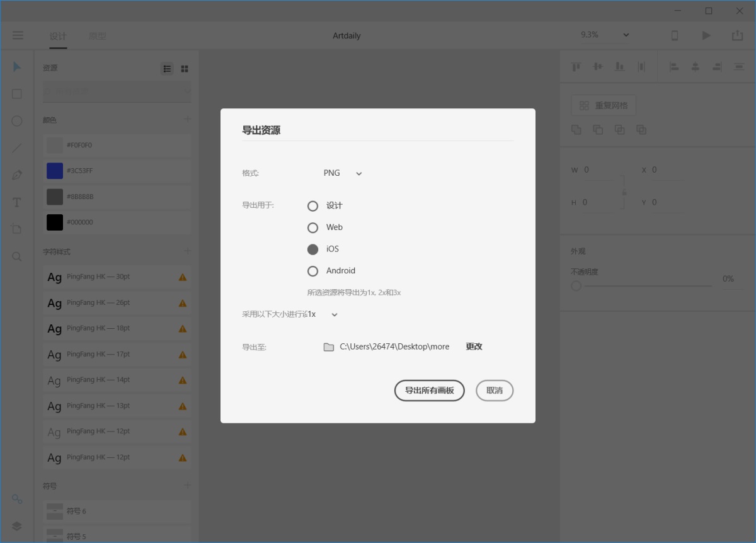The image size is (756, 543).
Task: Open the Layers panel icon
Action: click(17, 526)
